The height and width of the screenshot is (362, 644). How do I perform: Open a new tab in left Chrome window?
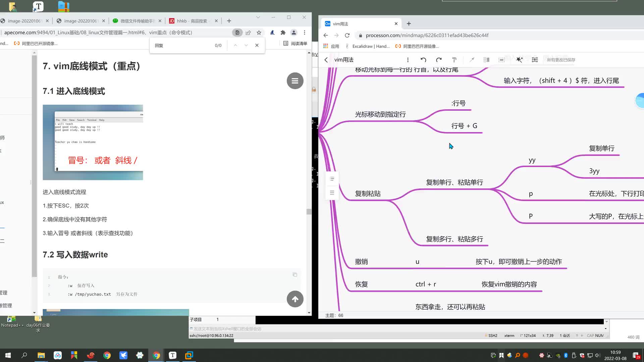[229, 21]
